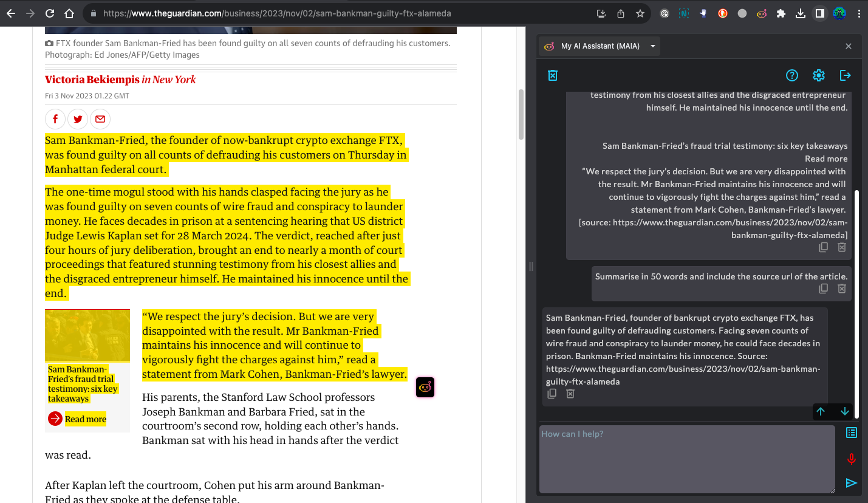Click the red play-circle extension icon
This screenshot has width=868, height=503.
click(723, 13)
